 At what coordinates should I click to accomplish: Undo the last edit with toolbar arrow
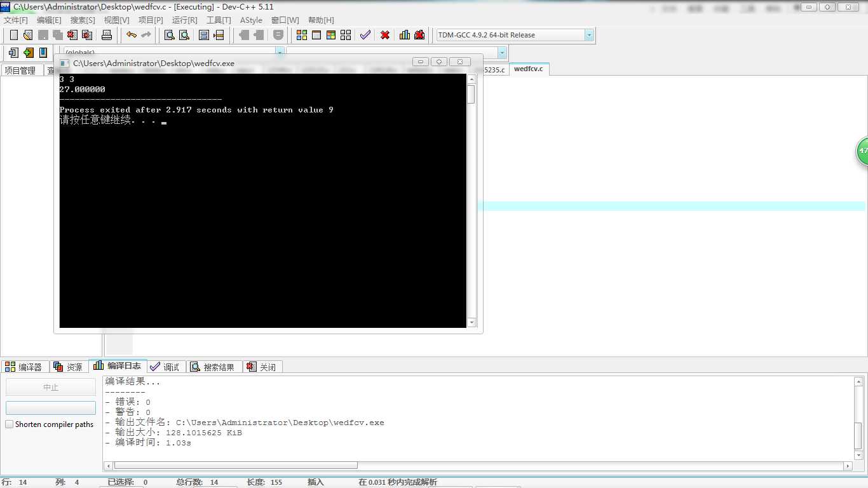pyautogui.click(x=132, y=35)
